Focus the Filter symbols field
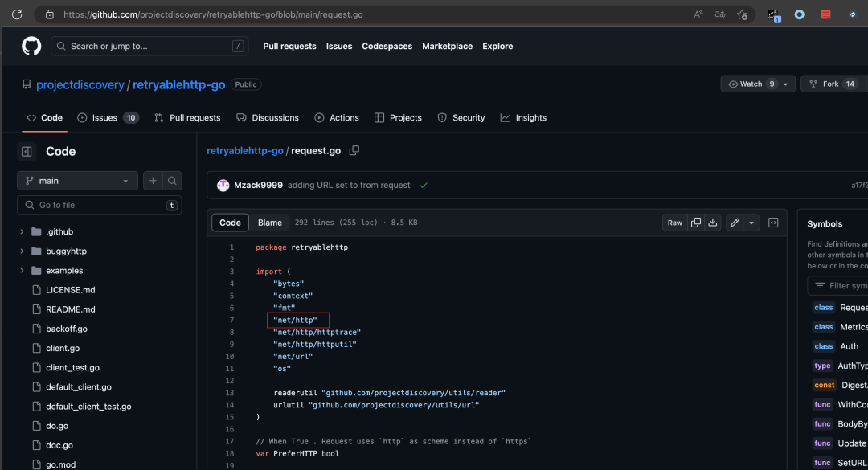The width and height of the screenshot is (868, 470). (837, 286)
